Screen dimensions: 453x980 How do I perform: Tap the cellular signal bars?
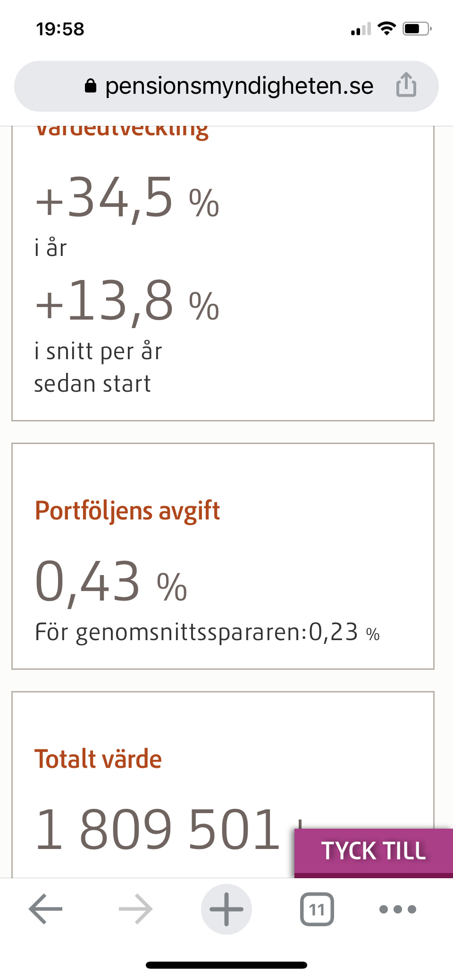[361, 29]
